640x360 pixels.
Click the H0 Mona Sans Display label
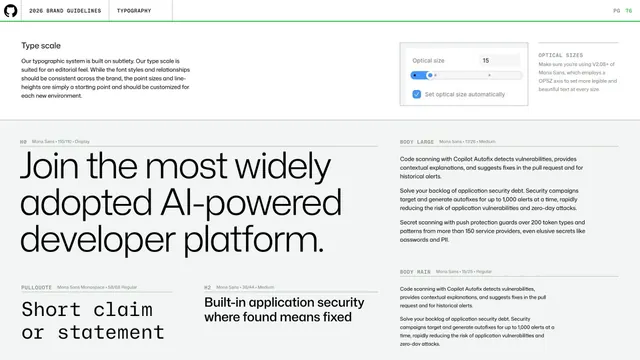[55, 142]
